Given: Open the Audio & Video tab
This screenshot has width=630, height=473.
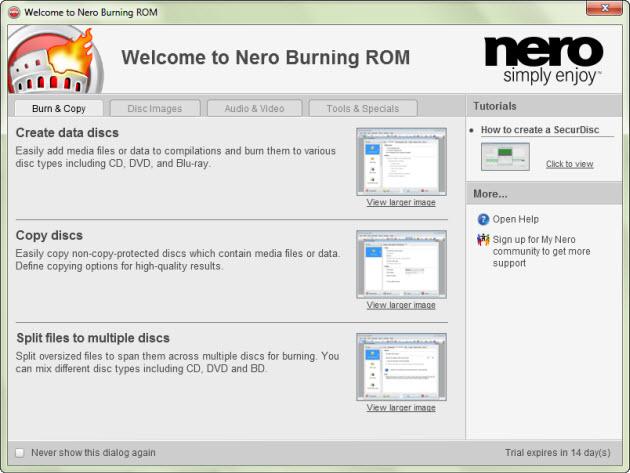Looking at the screenshot, I should (254, 109).
